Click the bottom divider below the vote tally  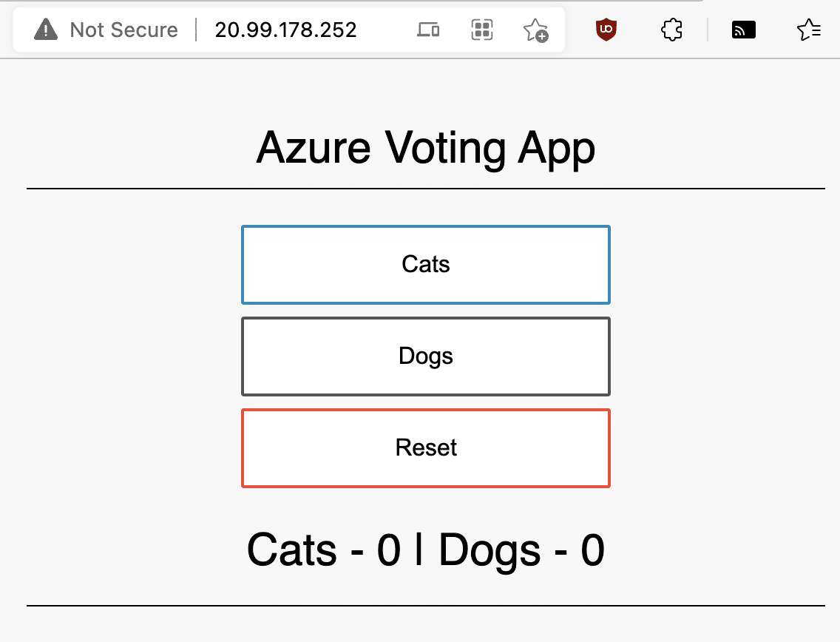tap(426, 606)
